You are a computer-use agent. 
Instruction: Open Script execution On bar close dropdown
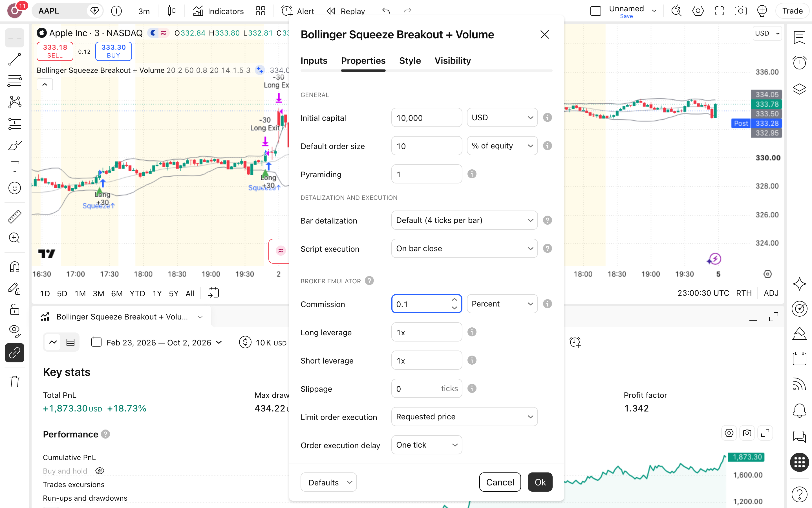(464, 249)
